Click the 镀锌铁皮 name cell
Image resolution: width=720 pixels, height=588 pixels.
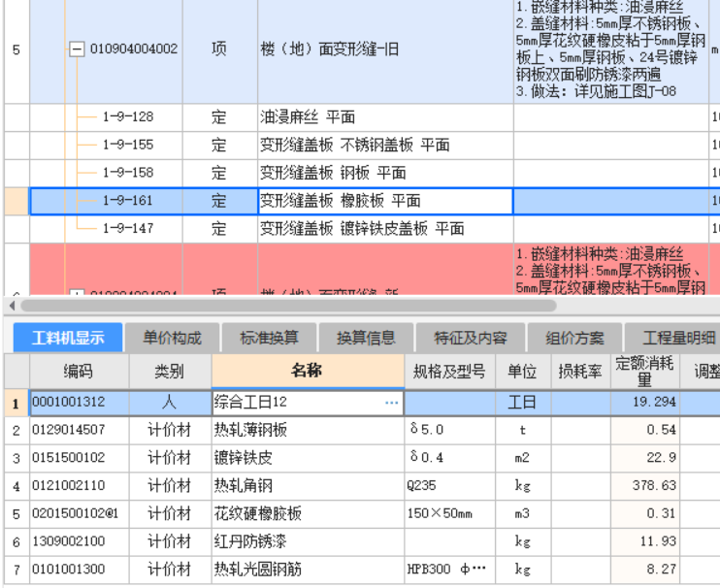click(x=308, y=458)
